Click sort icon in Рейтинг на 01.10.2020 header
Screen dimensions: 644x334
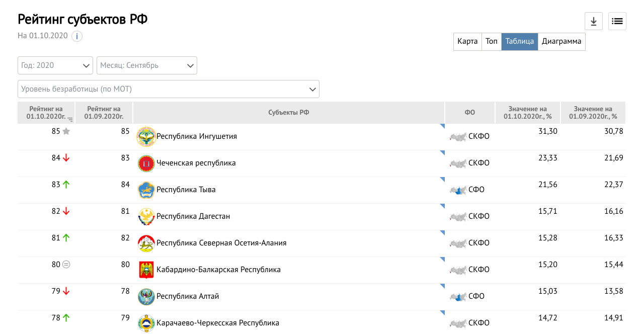[x=70, y=120]
